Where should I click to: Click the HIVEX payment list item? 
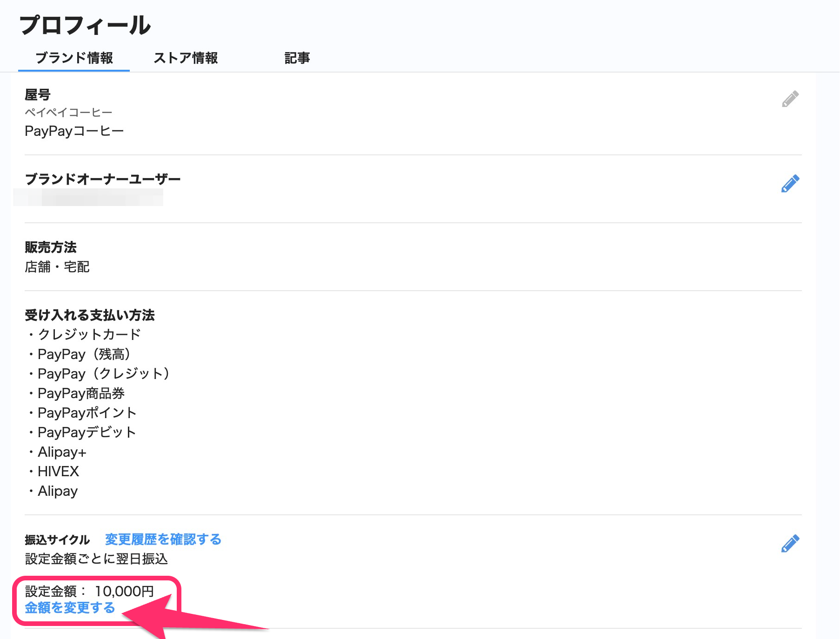click(x=58, y=472)
